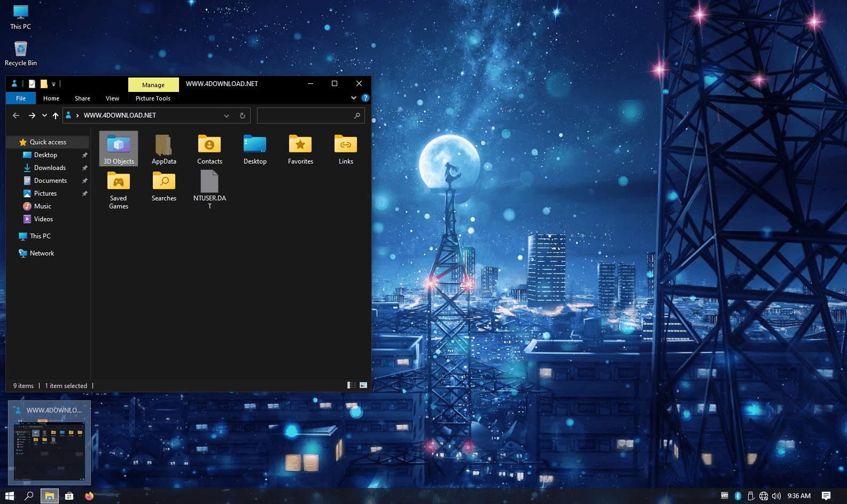
Task: Expand the ribbon with the chevron
Action: [x=354, y=98]
